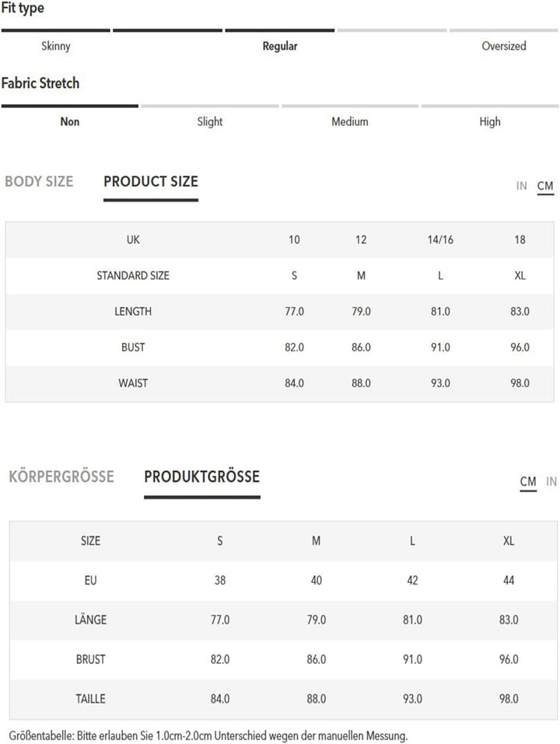Click the 14/16 UK size cell

440,239
